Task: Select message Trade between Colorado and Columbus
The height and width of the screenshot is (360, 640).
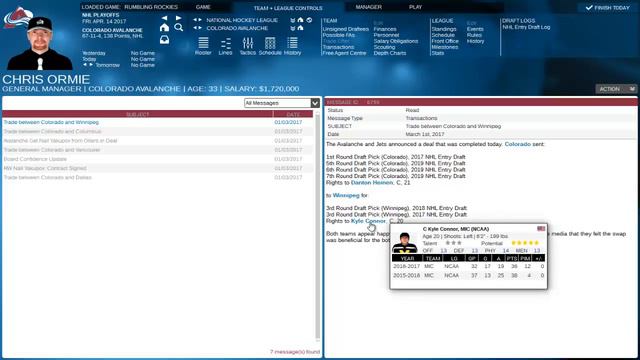Action: point(158,131)
